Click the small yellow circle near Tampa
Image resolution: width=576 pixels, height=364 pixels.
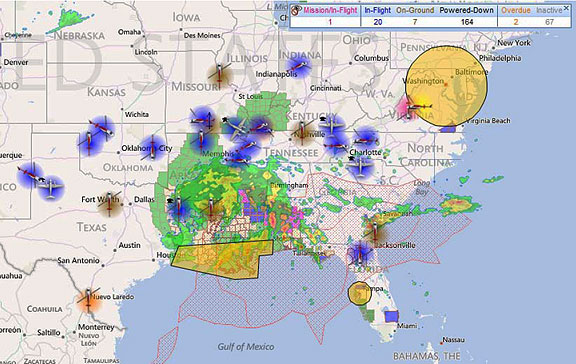[360, 293]
